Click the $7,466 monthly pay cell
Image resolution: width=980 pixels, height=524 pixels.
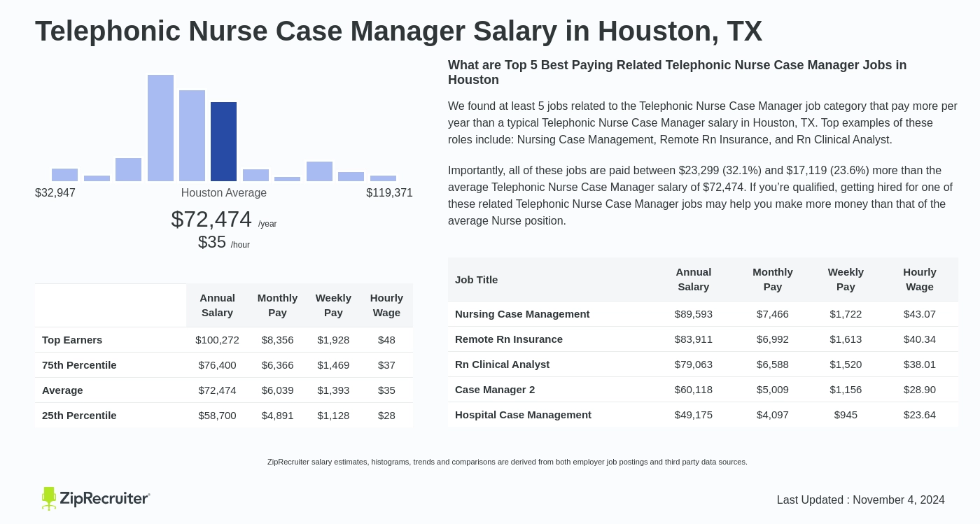(773, 313)
